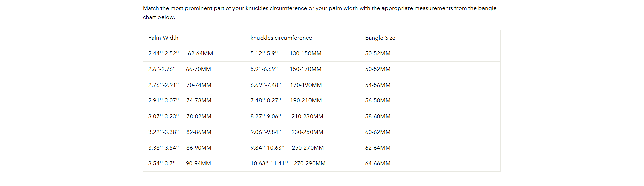Select the 86-90MM palm width cell

(194, 148)
